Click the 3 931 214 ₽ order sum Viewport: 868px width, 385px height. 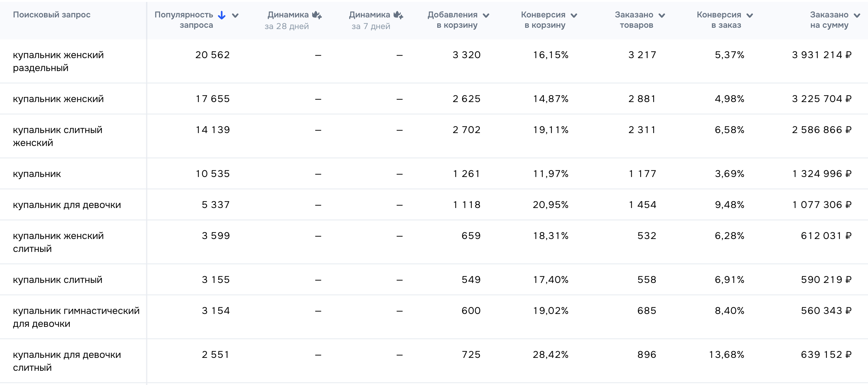821,55
